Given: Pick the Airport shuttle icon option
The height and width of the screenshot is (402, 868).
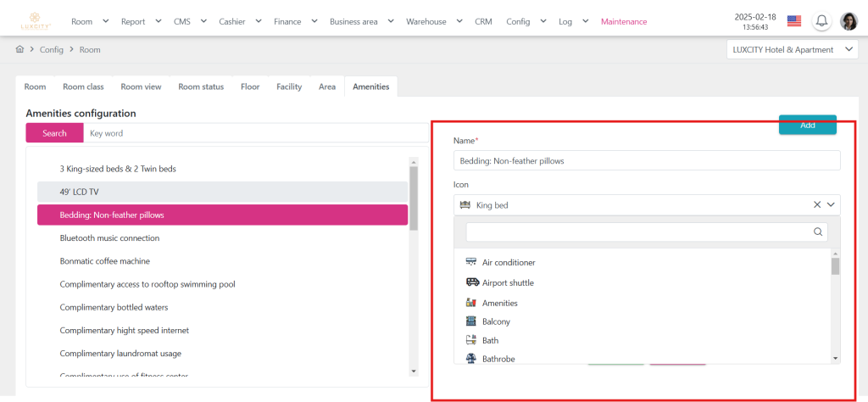Looking at the screenshot, I should pos(508,283).
